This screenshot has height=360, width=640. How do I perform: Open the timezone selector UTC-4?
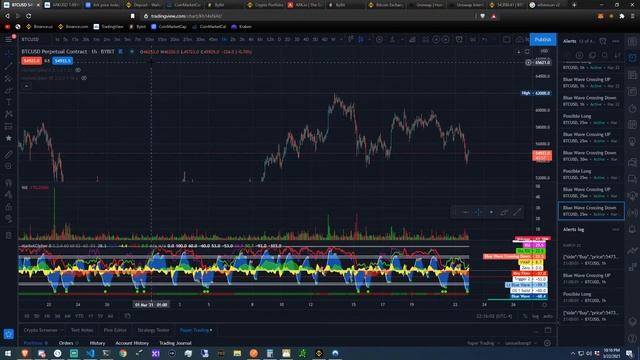click(x=494, y=316)
